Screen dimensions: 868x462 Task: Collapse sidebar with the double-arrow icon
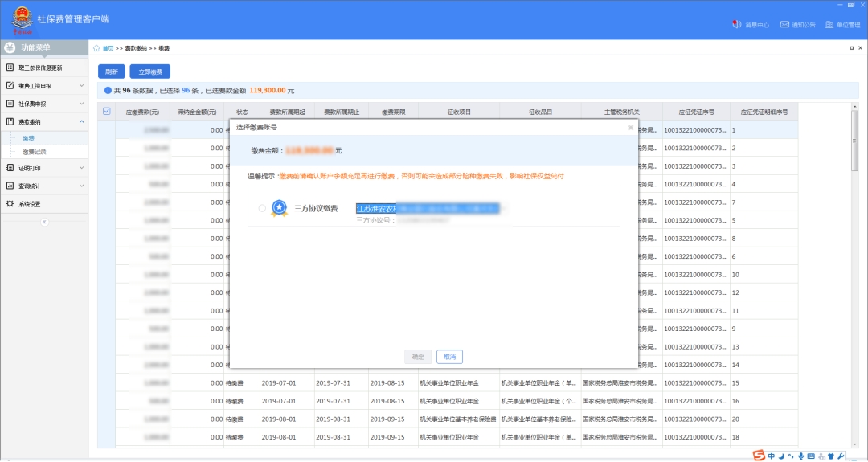tap(44, 222)
